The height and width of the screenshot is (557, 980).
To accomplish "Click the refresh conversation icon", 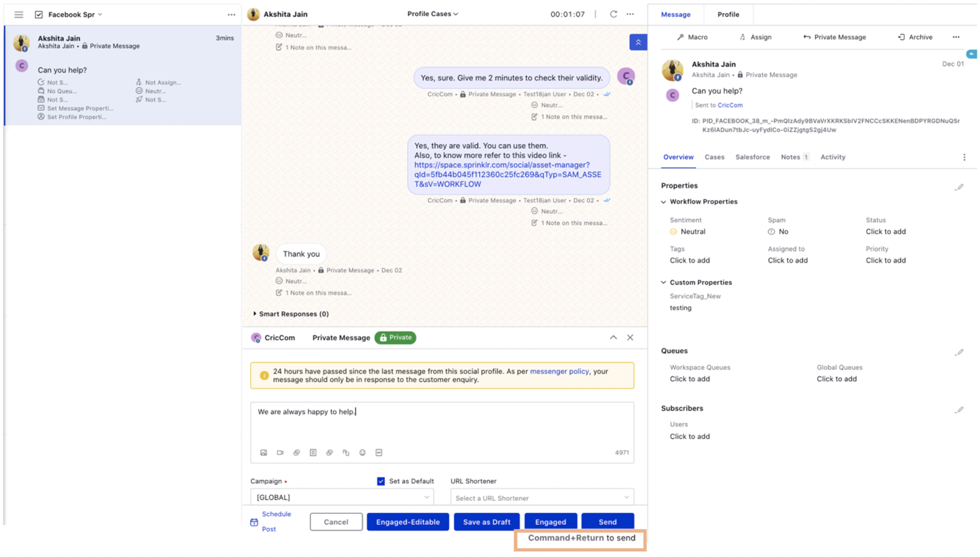I will (x=613, y=14).
